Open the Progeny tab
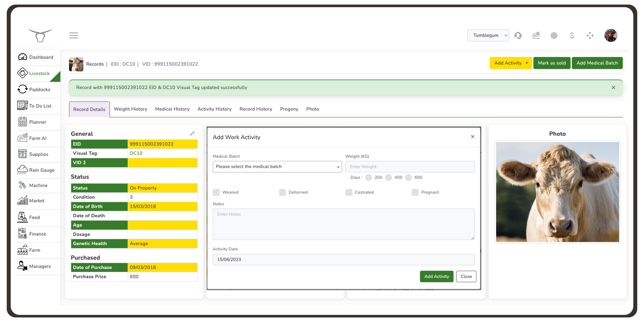 pos(289,109)
